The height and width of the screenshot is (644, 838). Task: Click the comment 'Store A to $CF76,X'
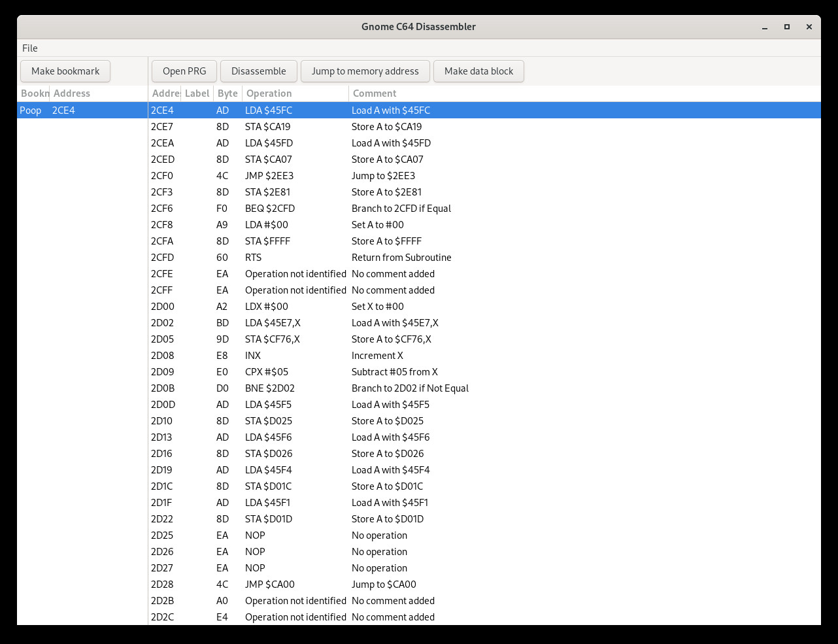tap(392, 339)
